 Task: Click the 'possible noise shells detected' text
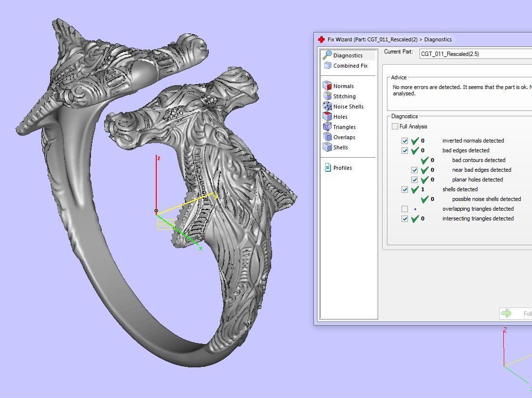tap(487, 199)
